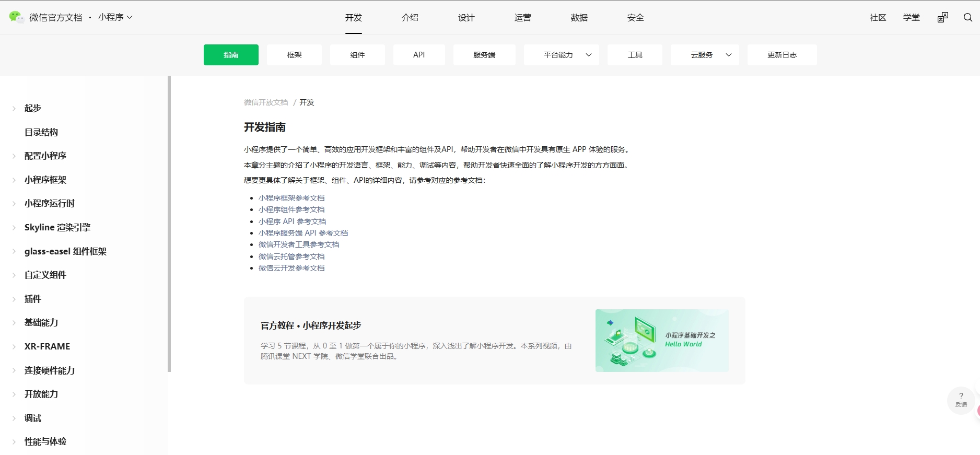Viewport: 980px width, 455px height.
Task: Open the 更新日志 tab
Action: pos(782,55)
